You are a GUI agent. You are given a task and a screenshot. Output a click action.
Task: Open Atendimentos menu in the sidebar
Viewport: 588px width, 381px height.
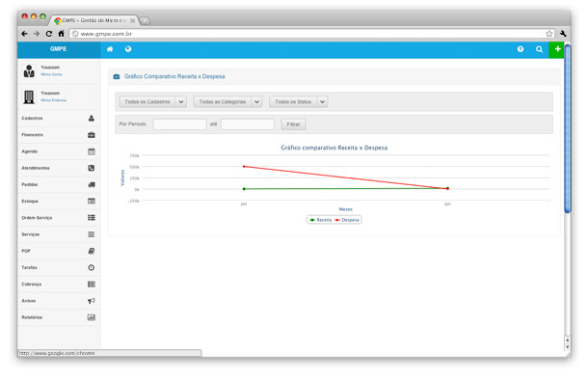[59, 168]
